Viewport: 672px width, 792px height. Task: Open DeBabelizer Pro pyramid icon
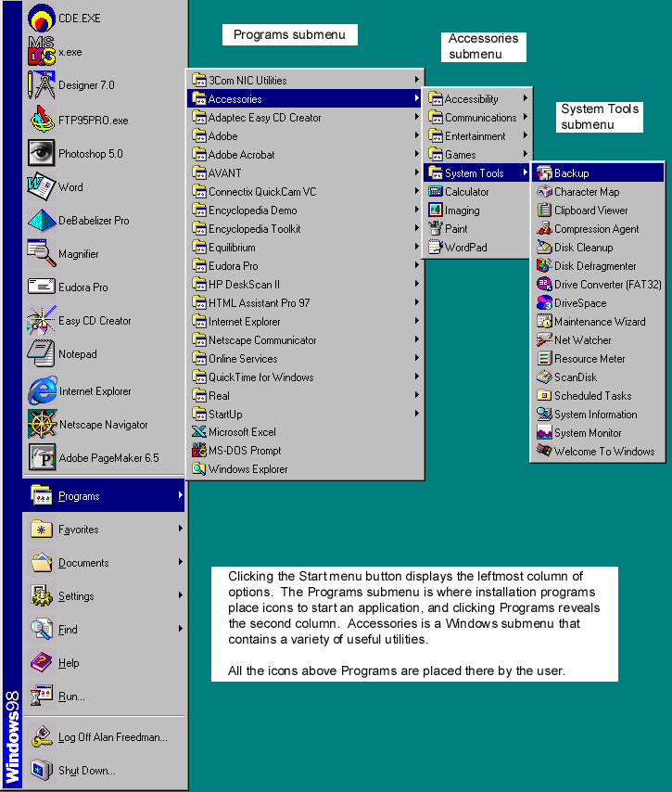(x=42, y=220)
